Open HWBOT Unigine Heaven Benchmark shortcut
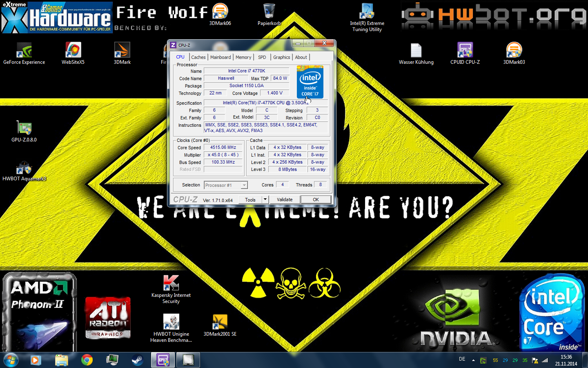Screen dimensions: 588x368 171,328
